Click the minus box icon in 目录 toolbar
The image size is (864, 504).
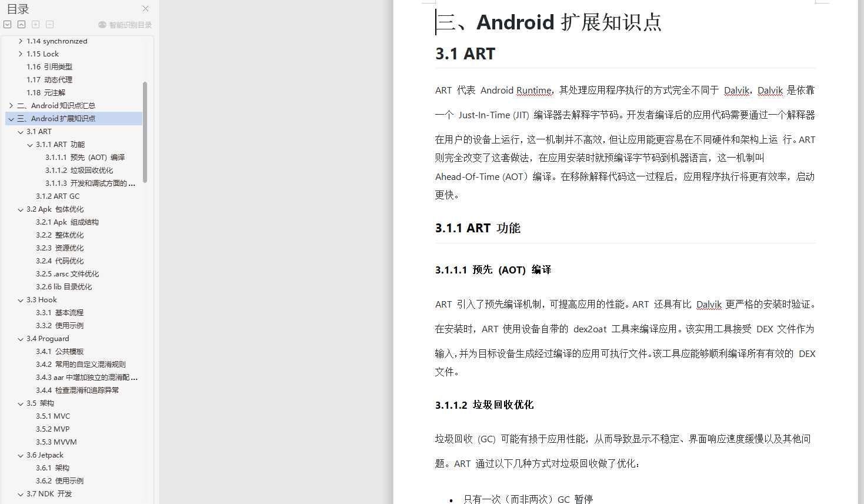click(x=50, y=25)
